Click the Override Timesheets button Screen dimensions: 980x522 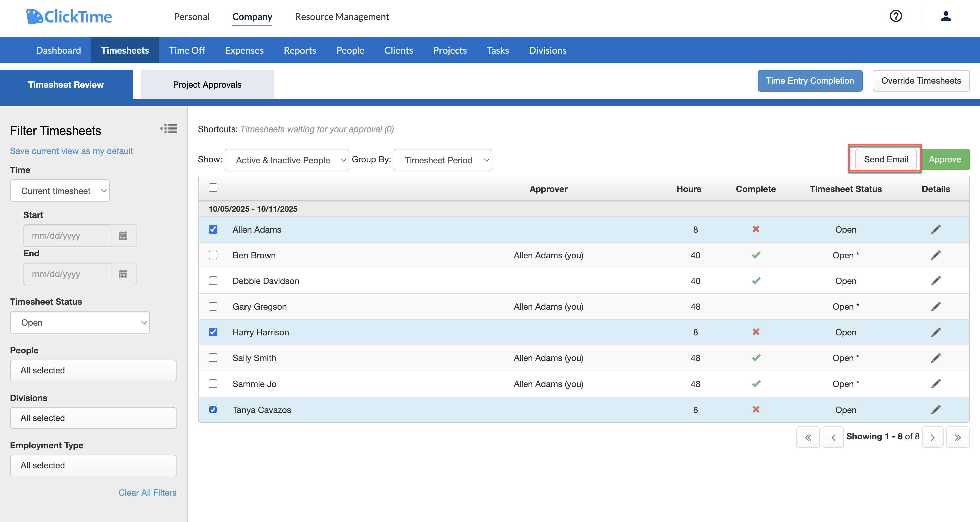coord(921,81)
